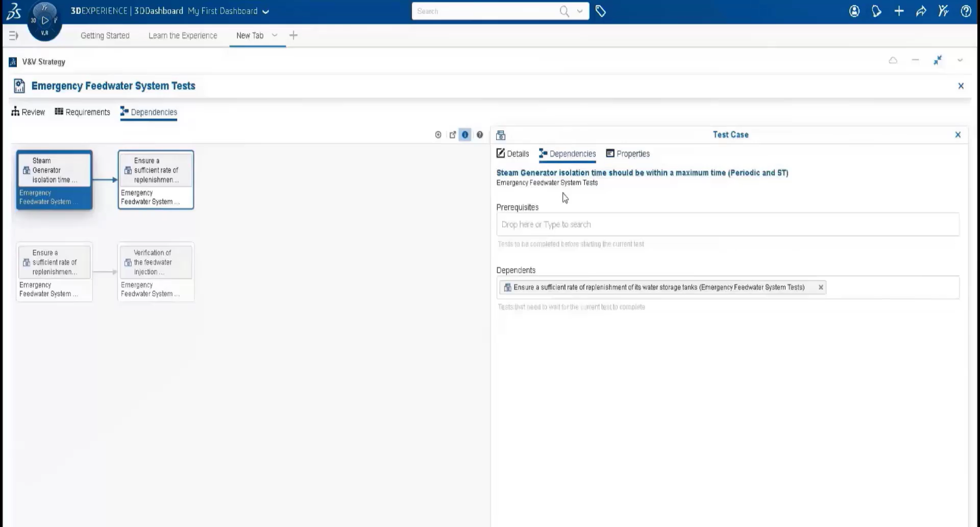
Task: Open the user profile icon
Action: click(854, 11)
